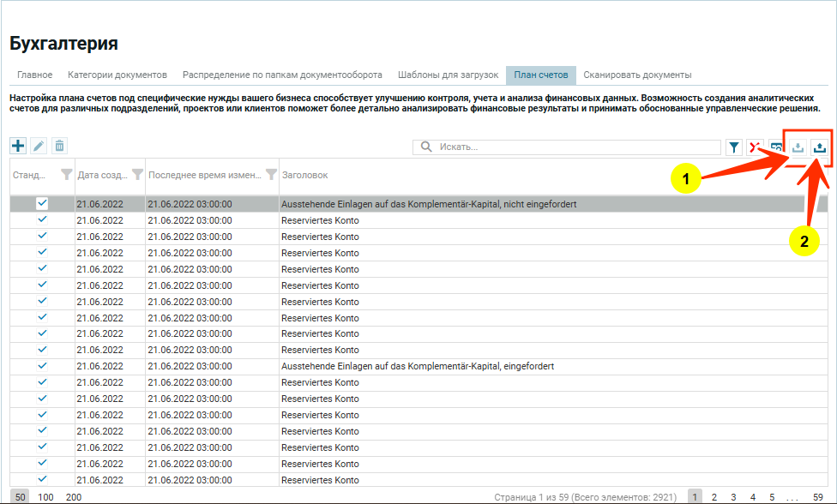Click the search magnifier icon
The height and width of the screenshot is (504, 837).
pyautogui.click(x=426, y=147)
